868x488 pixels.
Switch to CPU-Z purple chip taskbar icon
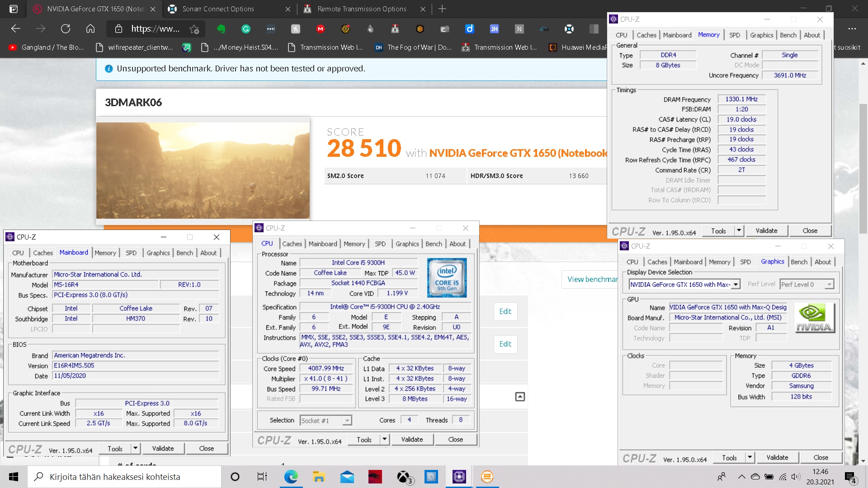click(459, 477)
